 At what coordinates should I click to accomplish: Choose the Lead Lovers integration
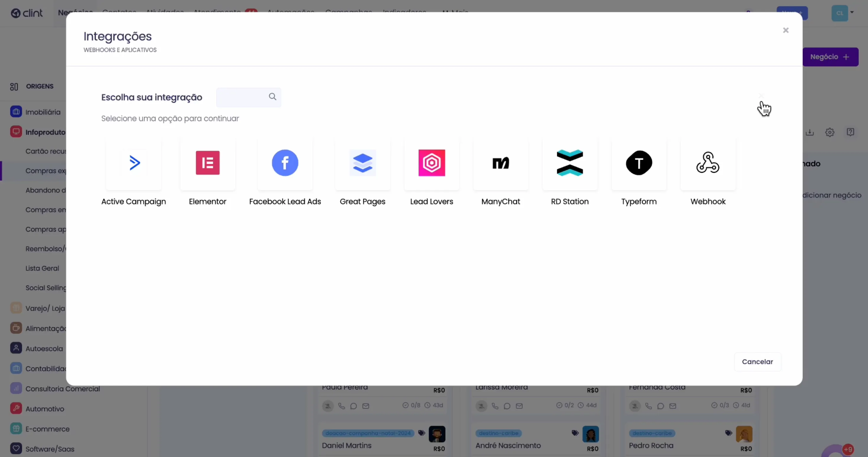(432, 163)
